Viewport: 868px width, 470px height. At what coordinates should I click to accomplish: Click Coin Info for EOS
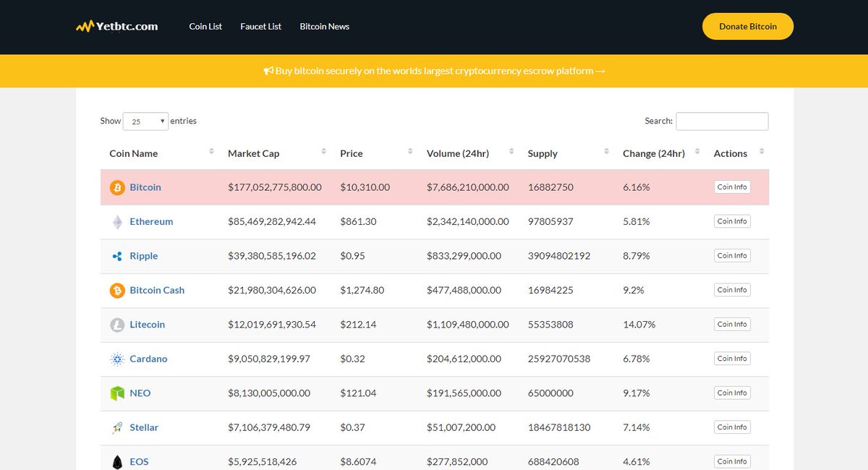[732, 461]
